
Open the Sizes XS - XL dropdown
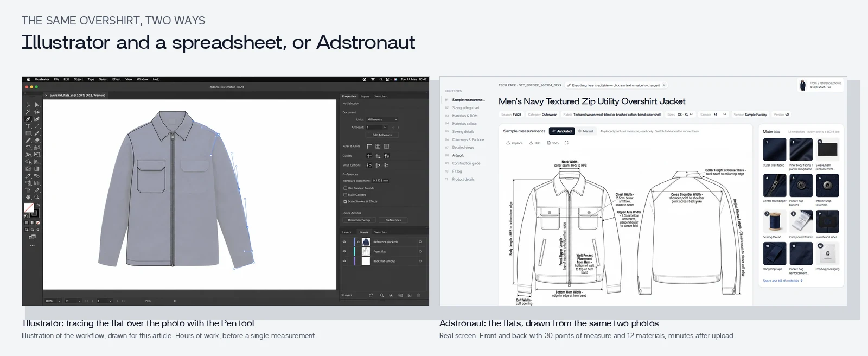(x=680, y=115)
